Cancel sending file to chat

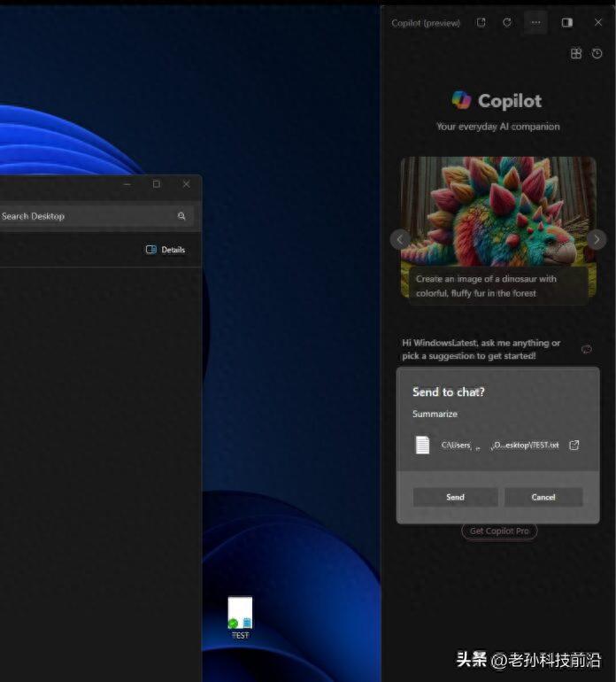[543, 497]
